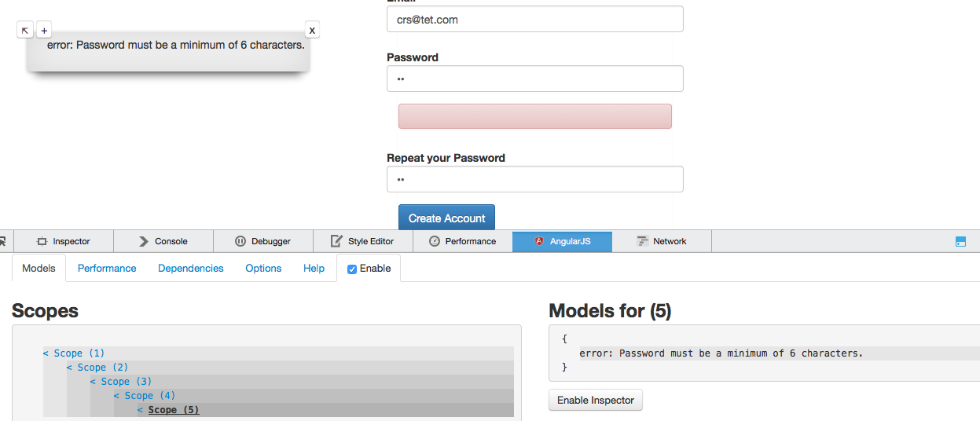This screenshot has height=421, width=980.
Task: Close the error popup with x
Action: point(312,31)
